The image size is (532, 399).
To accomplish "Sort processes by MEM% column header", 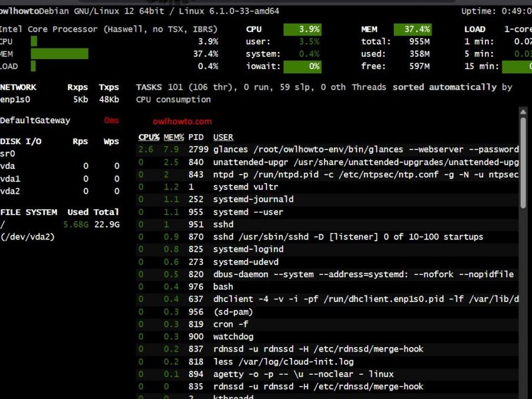I will [173, 137].
